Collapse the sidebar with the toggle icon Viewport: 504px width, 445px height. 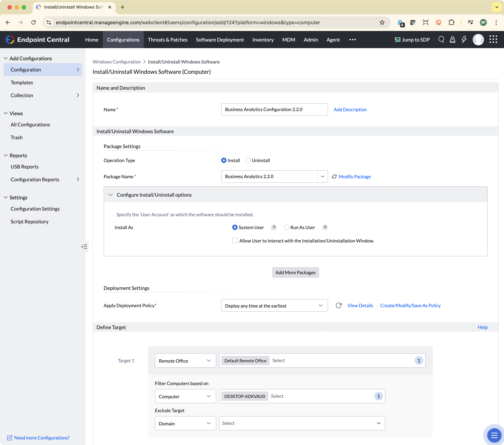[84, 246]
